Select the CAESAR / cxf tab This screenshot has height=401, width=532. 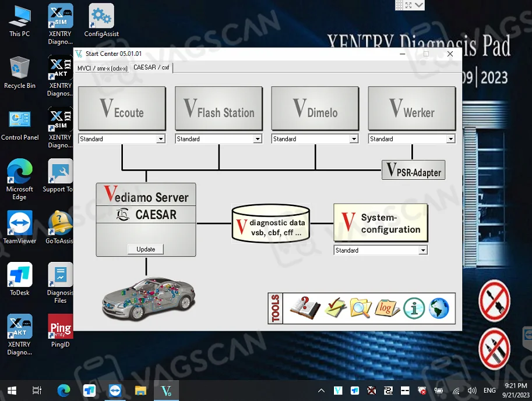[151, 68]
